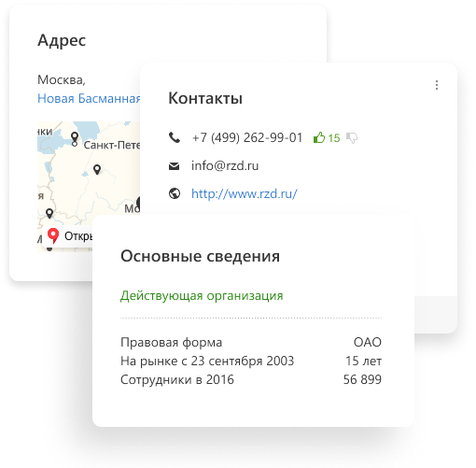
Task: Click the Контакты heading
Action: pos(205,98)
